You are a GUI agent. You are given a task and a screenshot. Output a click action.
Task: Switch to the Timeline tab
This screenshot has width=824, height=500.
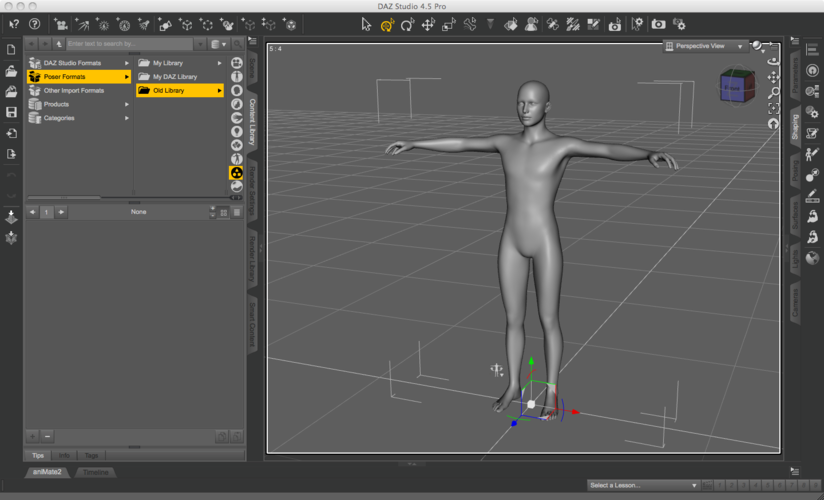95,472
